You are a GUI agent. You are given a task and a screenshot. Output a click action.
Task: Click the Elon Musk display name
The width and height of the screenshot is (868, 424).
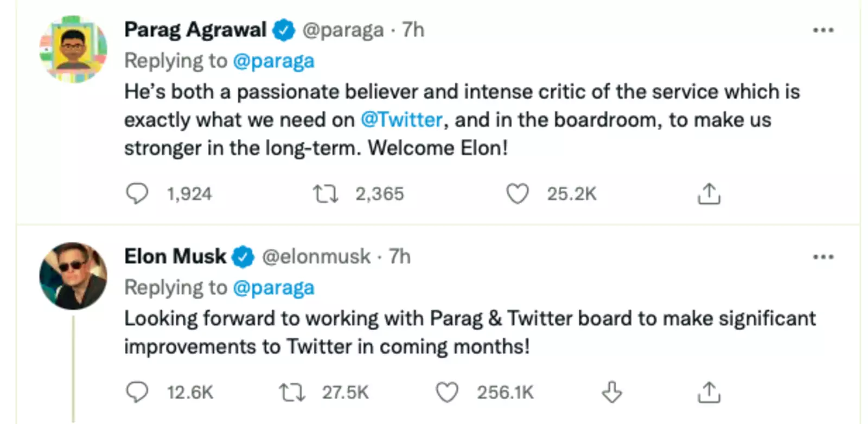pos(175,256)
